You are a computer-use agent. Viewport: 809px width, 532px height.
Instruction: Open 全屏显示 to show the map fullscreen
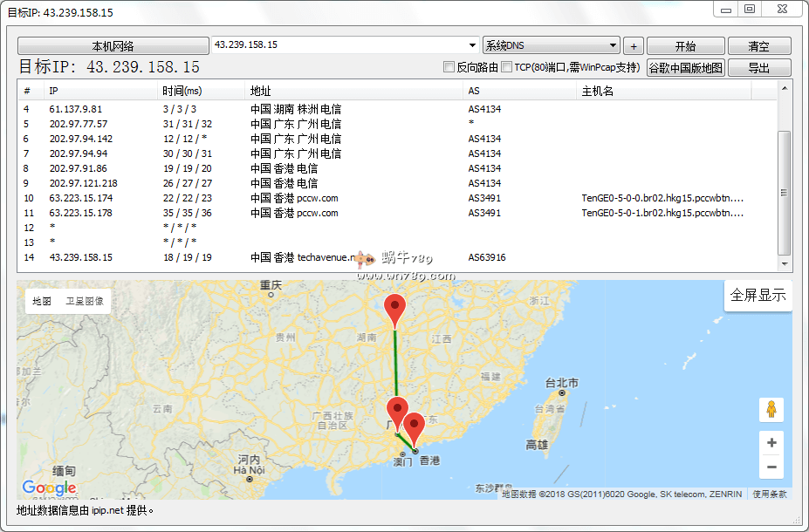tap(758, 296)
